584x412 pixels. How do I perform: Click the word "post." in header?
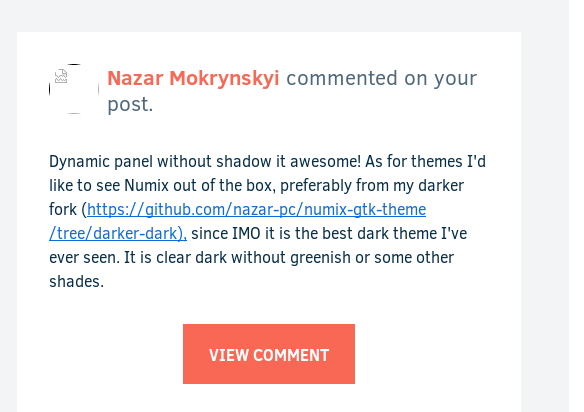(x=130, y=105)
